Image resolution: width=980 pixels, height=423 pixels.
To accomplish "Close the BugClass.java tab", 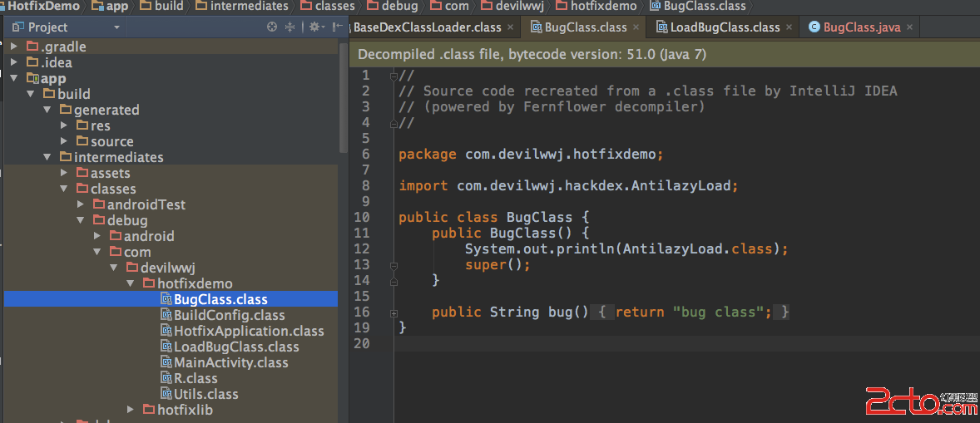I will point(909,27).
